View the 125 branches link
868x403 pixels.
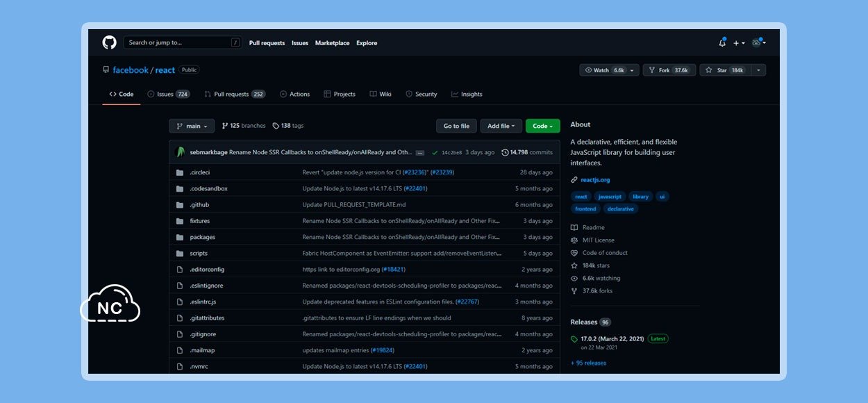[244, 126]
